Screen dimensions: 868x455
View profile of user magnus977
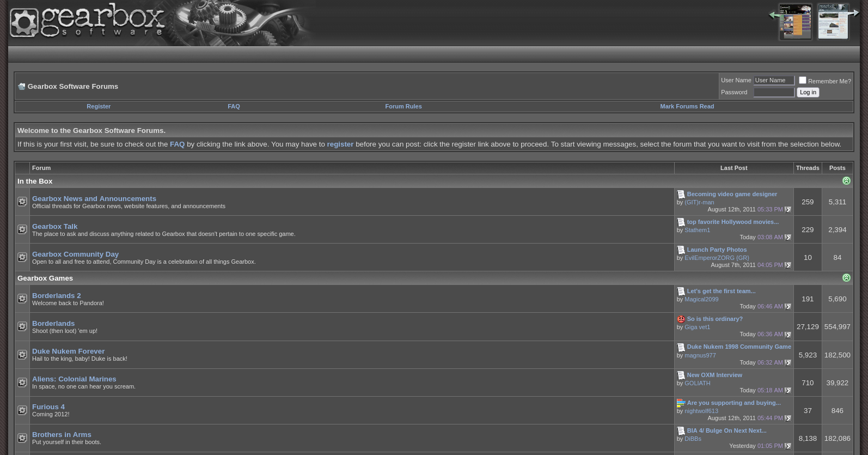point(700,355)
